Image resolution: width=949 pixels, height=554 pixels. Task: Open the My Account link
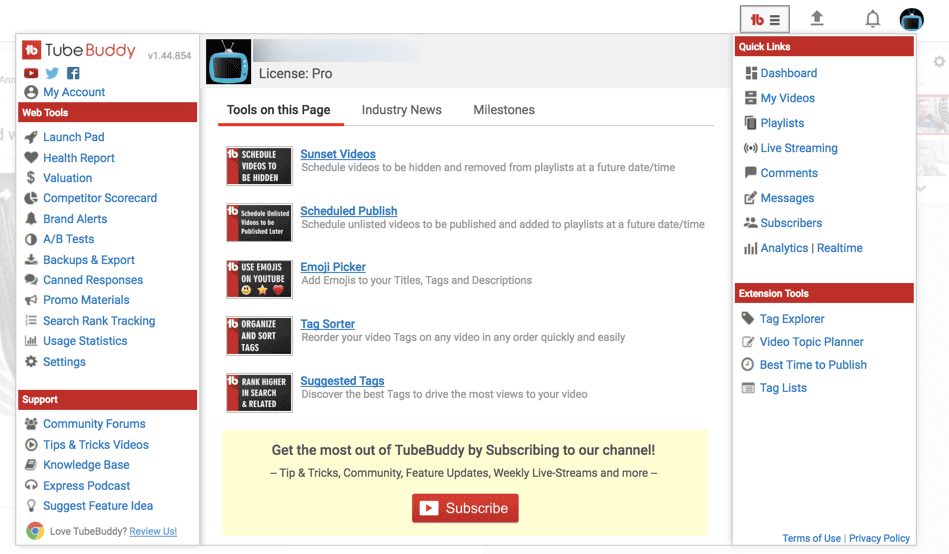point(74,92)
